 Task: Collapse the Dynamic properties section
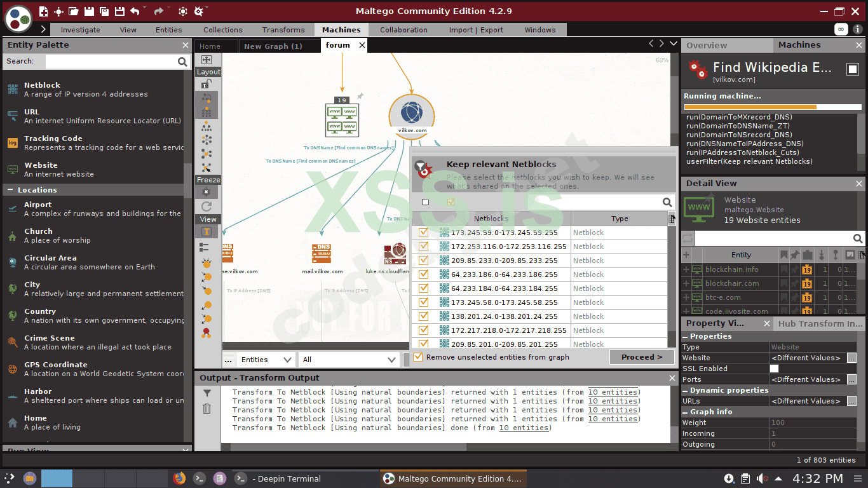(686, 391)
